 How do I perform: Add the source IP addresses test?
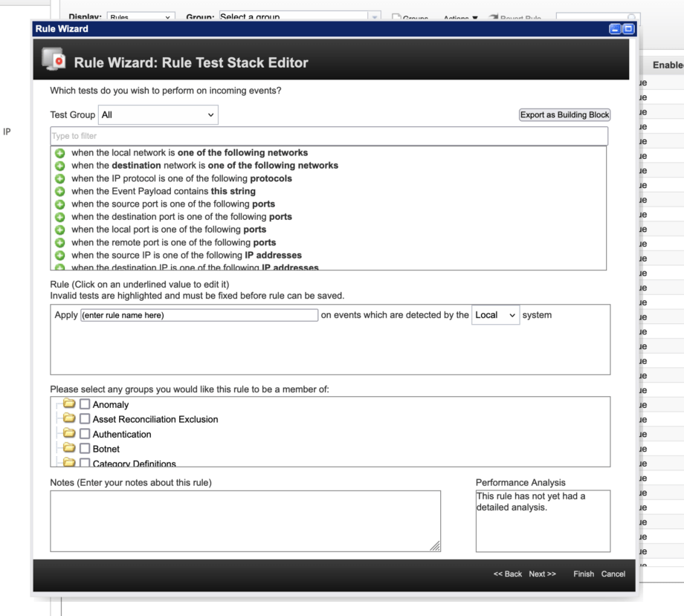click(x=60, y=255)
